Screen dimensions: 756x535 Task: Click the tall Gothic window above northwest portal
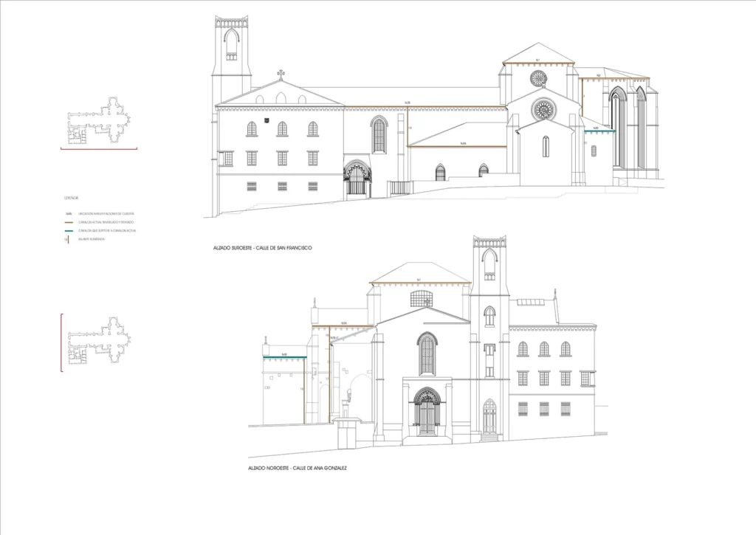[427, 354]
